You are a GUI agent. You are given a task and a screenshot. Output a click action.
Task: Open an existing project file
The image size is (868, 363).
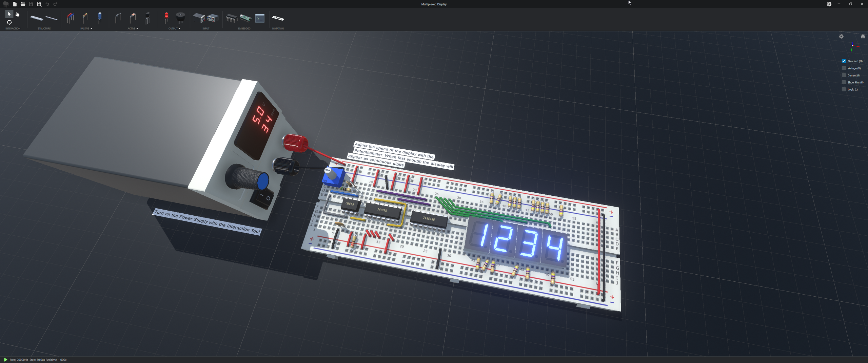point(23,4)
